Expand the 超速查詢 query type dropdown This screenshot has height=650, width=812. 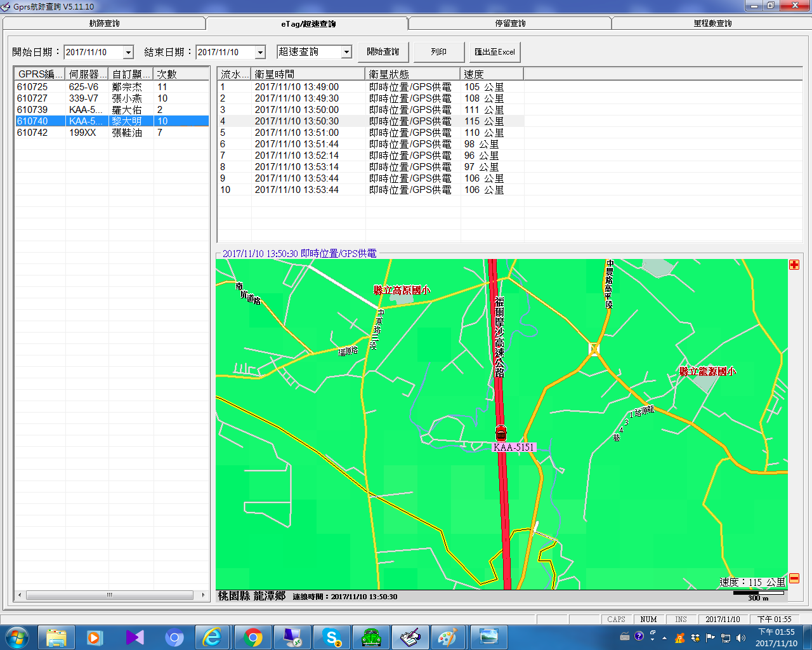(346, 52)
